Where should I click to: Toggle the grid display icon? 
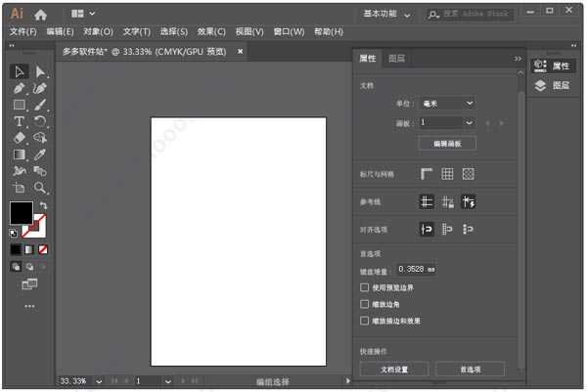click(x=447, y=174)
